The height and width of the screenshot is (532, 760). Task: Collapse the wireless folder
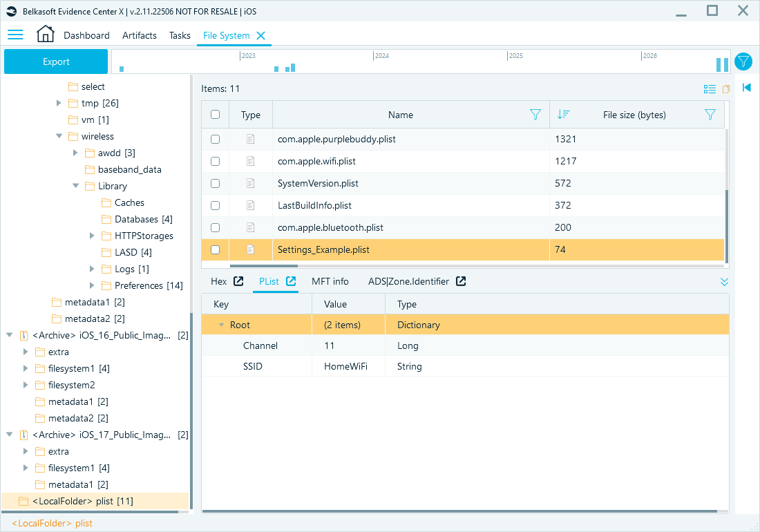pos(59,136)
